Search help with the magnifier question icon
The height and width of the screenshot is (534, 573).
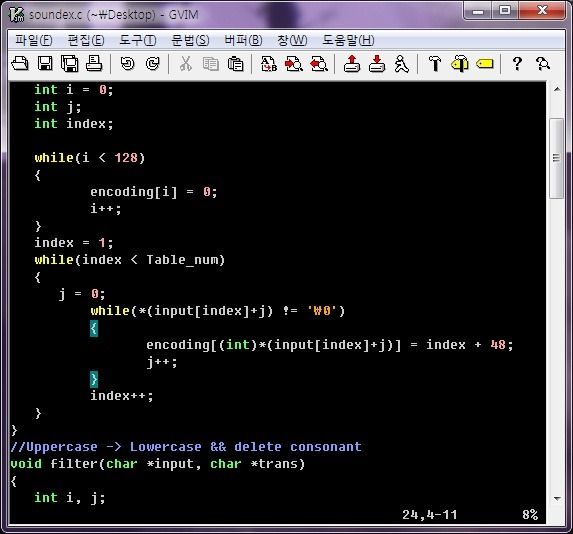point(543,64)
